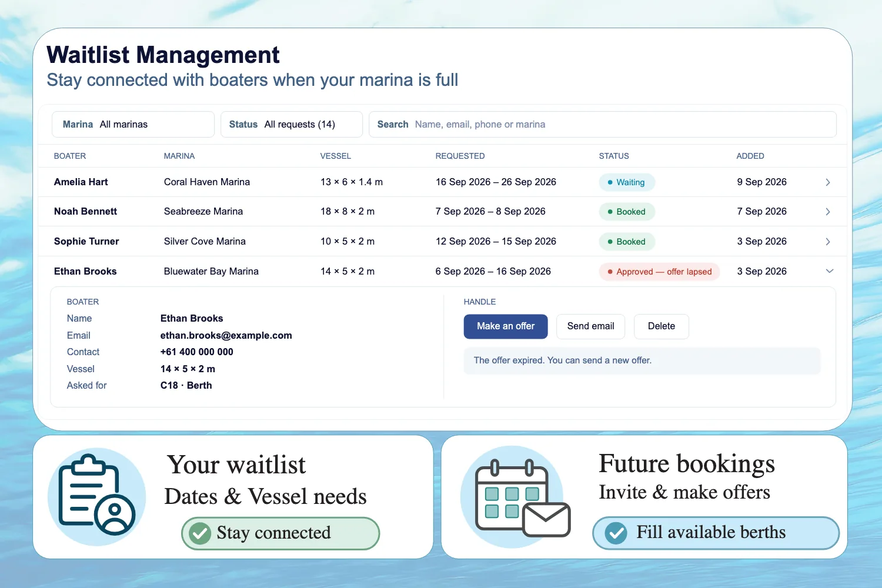
Task: Click the 18 × 8 × 2 m vessel size
Action: coord(348,212)
